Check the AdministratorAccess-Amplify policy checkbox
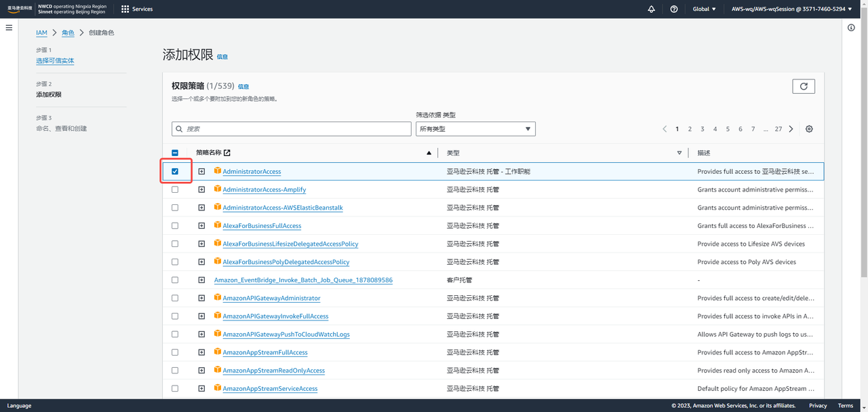The height and width of the screenshot is (412, 868). 175,189
